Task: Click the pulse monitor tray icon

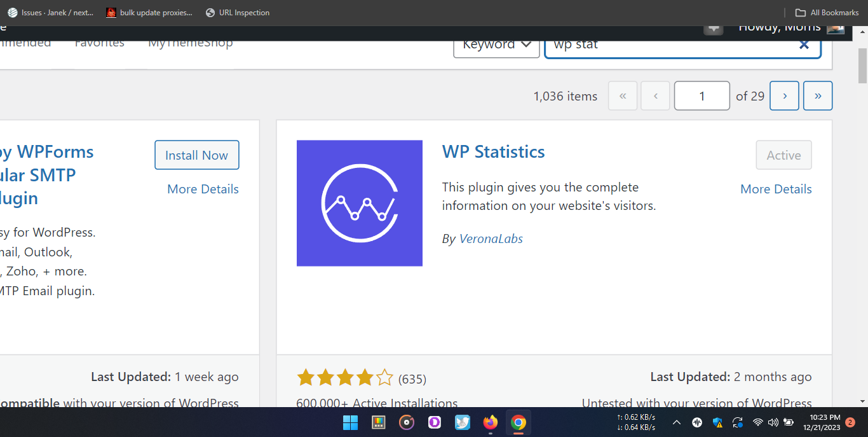Action: 697,422
